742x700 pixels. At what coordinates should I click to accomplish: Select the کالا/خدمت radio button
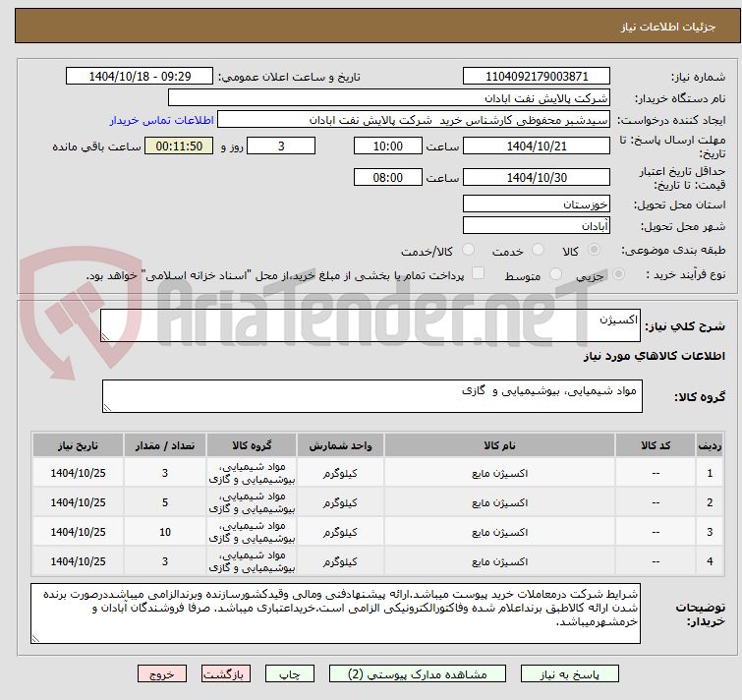[x=468, y=250]
